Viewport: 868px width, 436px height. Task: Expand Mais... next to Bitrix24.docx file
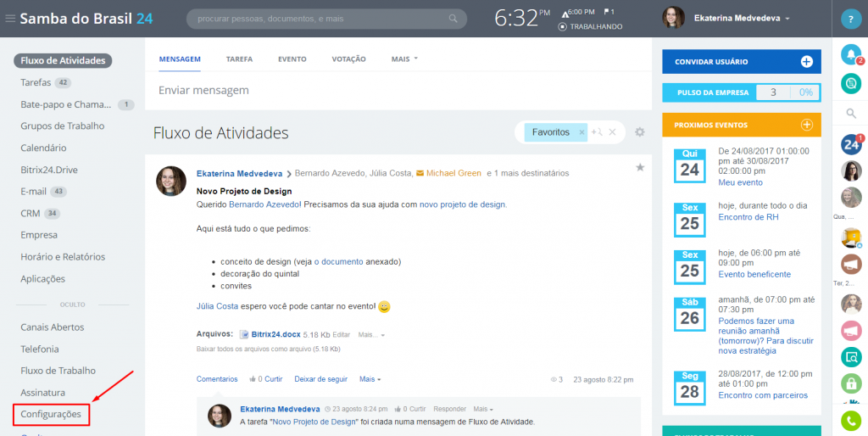[371, 334]
